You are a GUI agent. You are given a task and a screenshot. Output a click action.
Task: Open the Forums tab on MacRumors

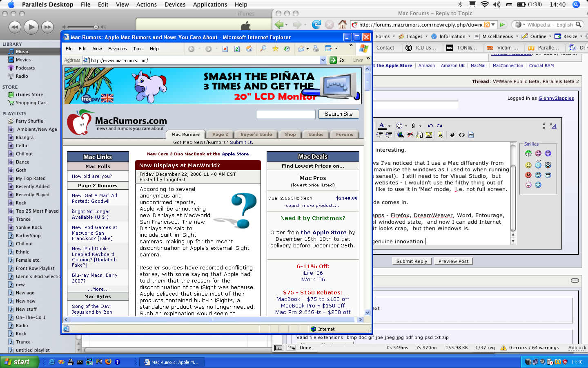click(x=345, y=134)
